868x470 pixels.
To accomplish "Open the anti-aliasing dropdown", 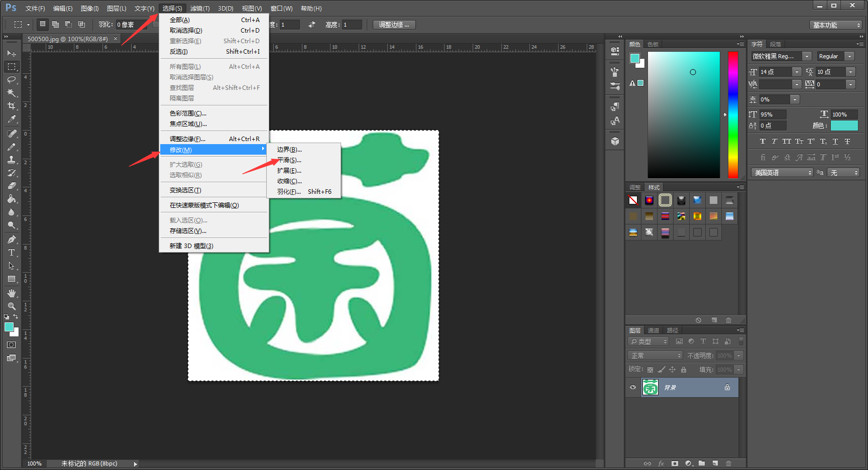I will click(843, 172).
